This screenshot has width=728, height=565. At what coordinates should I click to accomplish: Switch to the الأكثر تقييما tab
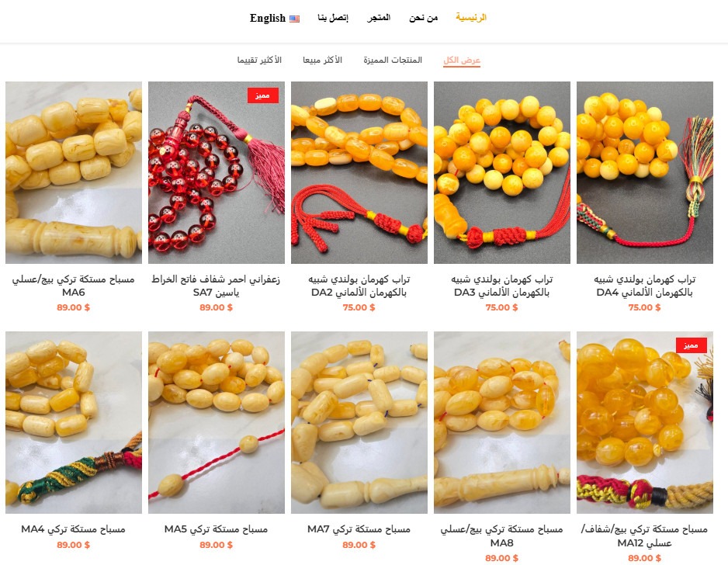pyautogui.click(x=259, y=61)
